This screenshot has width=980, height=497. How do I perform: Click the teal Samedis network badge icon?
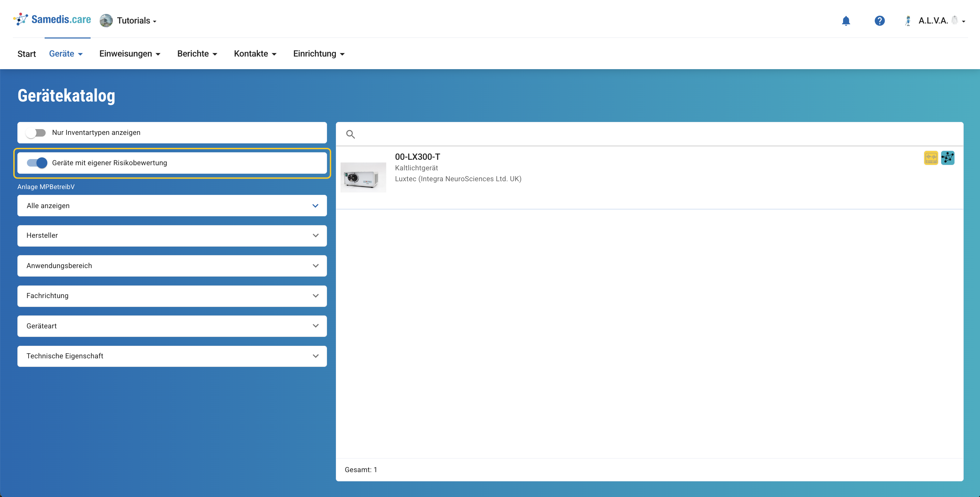947,158
